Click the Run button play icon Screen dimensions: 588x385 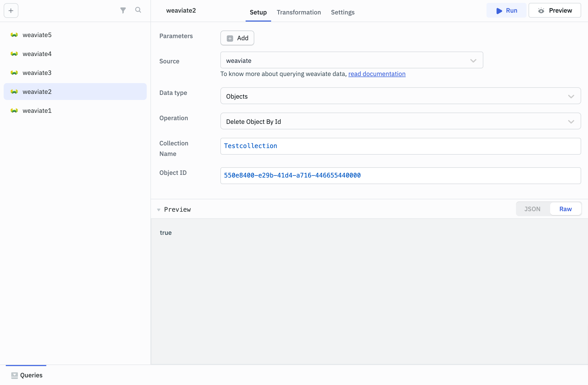(x=499, y=11)
